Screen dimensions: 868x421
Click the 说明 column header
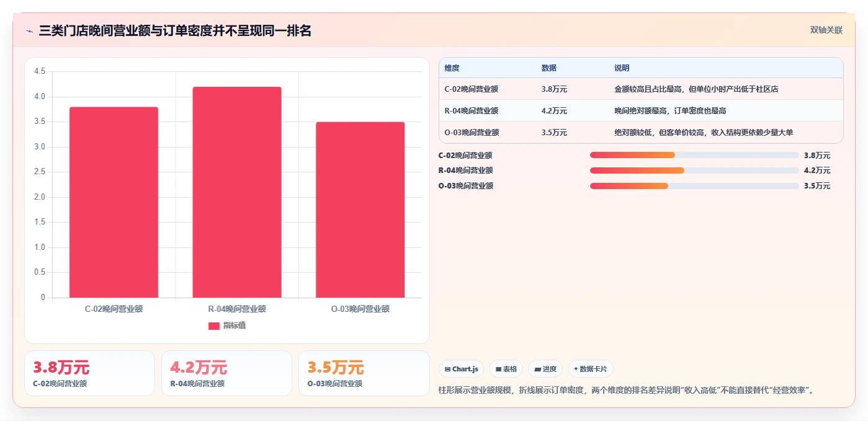[622, 68]
